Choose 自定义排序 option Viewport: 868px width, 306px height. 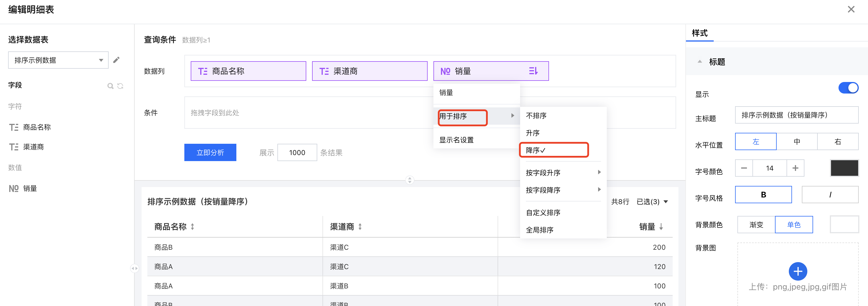tap(563, 212)
